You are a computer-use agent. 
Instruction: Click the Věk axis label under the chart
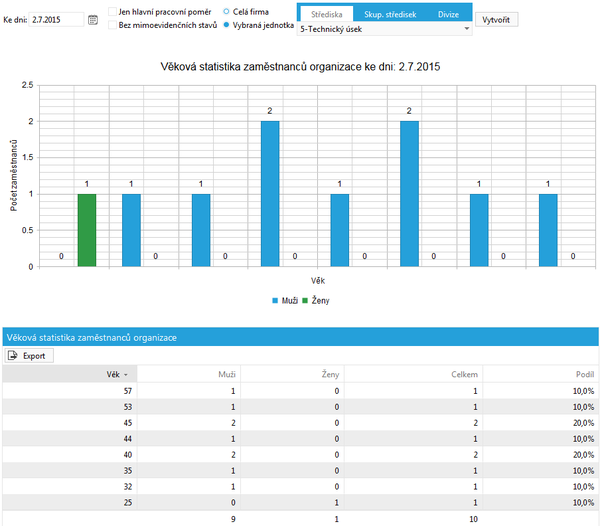[x=318, y=281]
